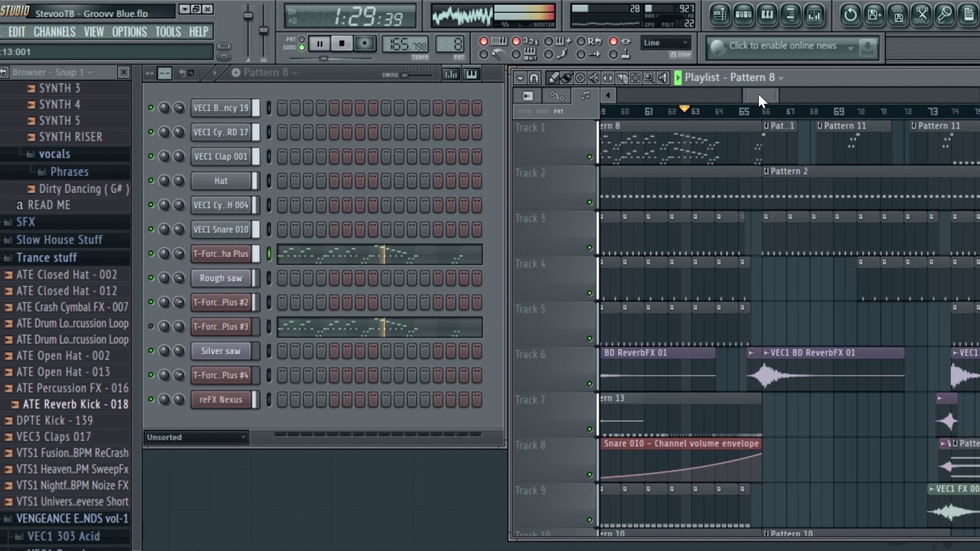
Task: Select ATE Reverb Kick - 018 sample
Action: [x=75, y=404]
